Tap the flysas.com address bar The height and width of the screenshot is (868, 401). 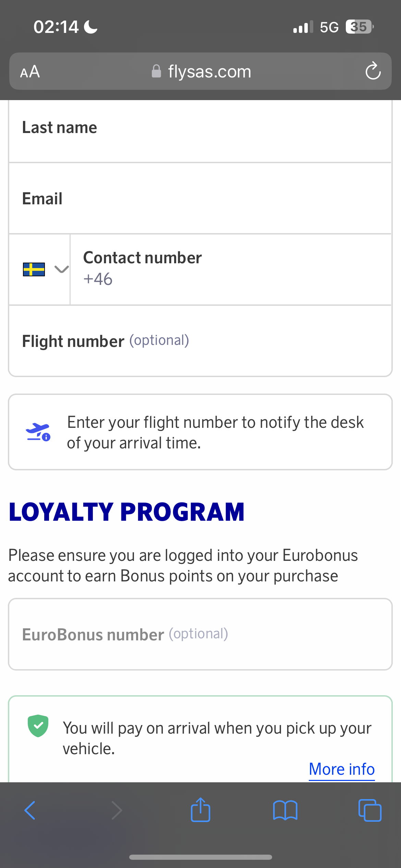209,72
